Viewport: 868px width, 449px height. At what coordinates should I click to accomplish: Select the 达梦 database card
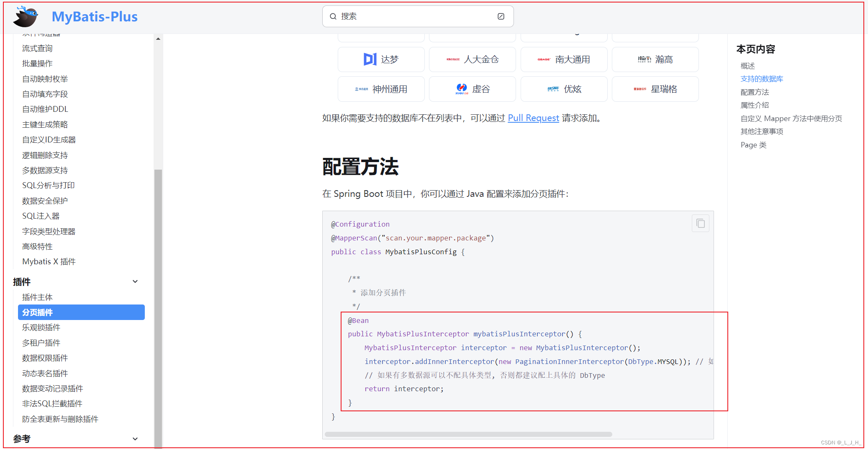(x=381, y=59)
